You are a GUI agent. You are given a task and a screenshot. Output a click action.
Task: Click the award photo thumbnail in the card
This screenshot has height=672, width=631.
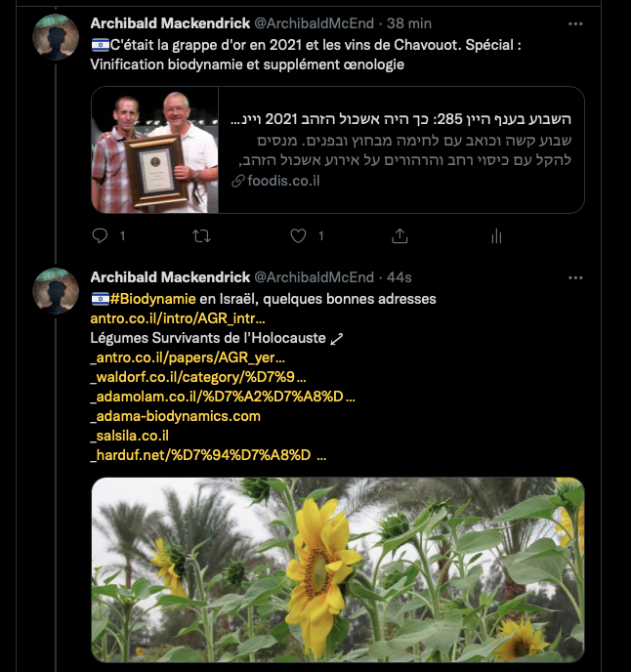pyautogui.click(x=155, y=149)
